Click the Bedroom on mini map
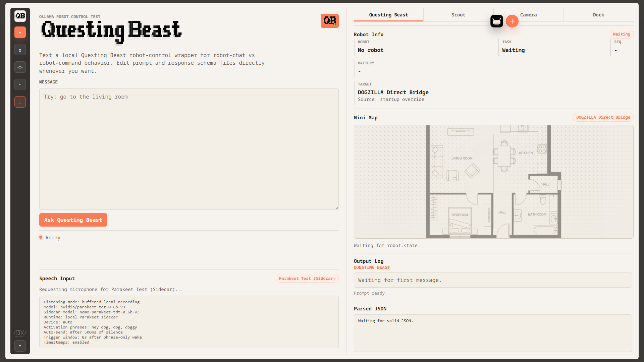Image resolution: width=644 pixels, height=362 pixels. pyautogui.click(x=460, y=215)
